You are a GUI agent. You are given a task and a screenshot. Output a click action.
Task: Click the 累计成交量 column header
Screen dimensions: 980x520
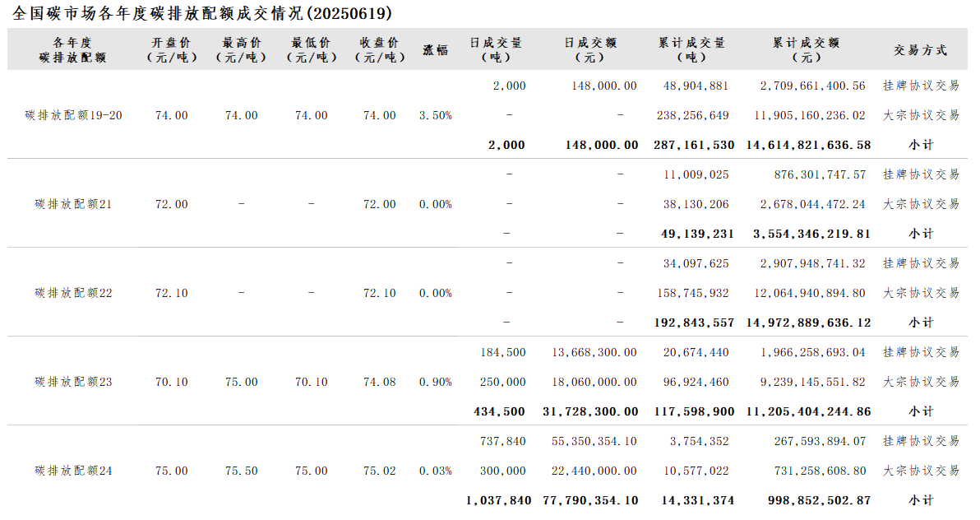(x=696, y=49)
